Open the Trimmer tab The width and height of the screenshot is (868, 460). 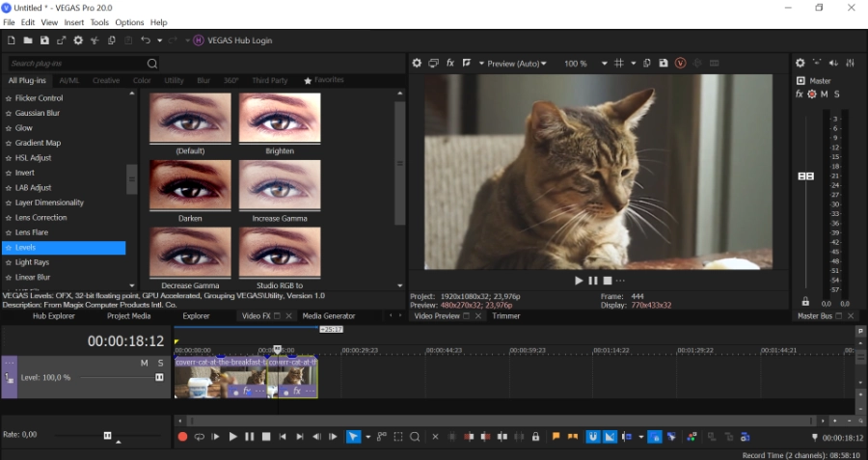[506, 316]
